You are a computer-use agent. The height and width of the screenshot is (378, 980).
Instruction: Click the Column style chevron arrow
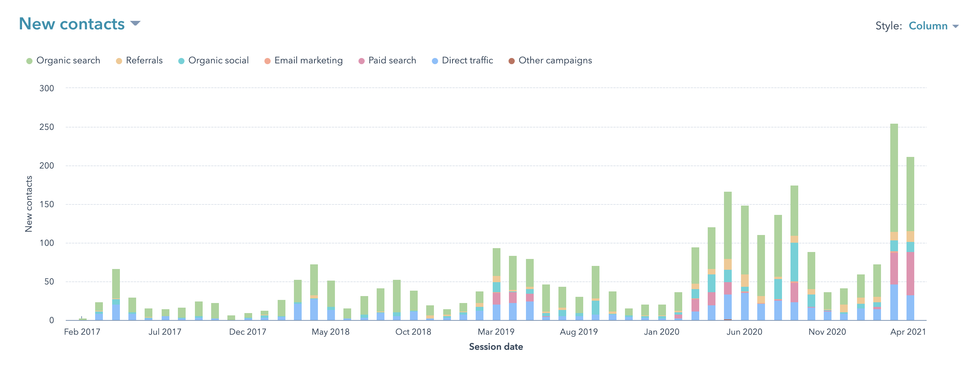955,27
